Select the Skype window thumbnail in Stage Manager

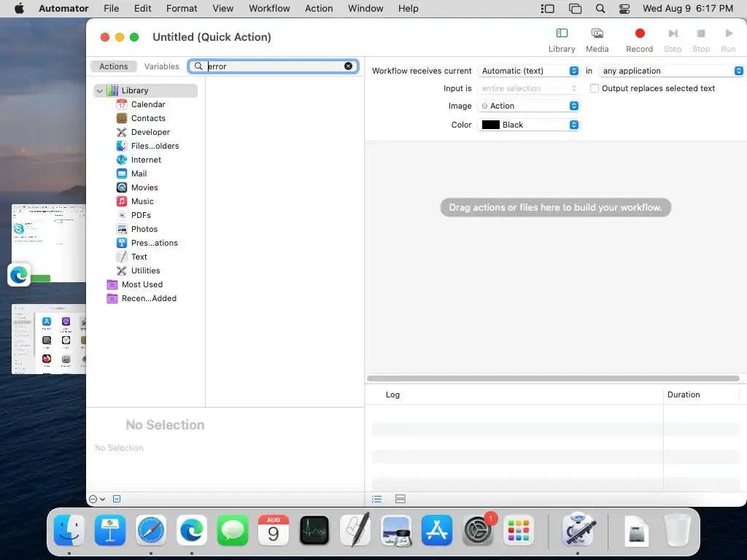(49, 243)
